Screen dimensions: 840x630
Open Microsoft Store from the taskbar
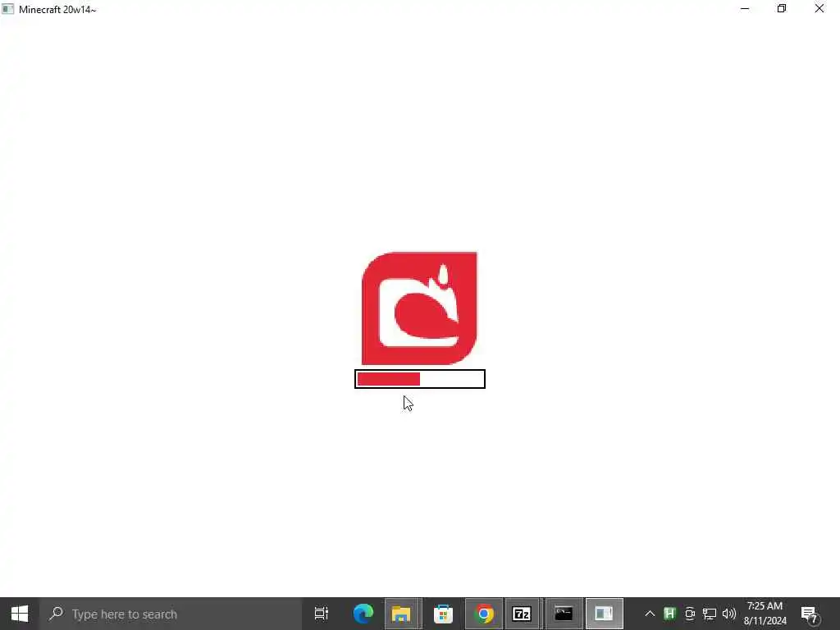click(x=443, y=614)
